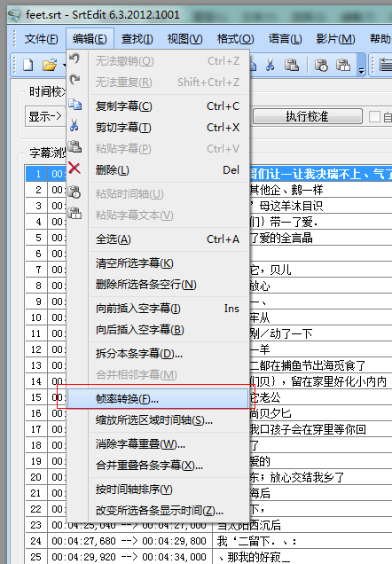Click the SrtEdit application icon in title bar
This screenshot has height=564, width=392.
(14, 15)
